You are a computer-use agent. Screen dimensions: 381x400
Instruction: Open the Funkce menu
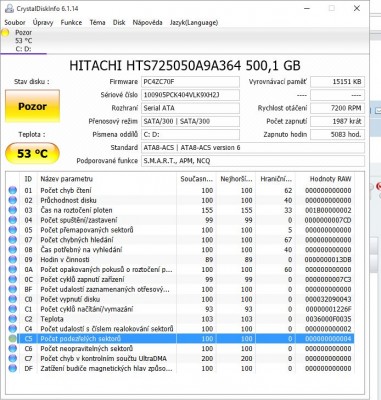pyautogui.click(x=71, y=23)
